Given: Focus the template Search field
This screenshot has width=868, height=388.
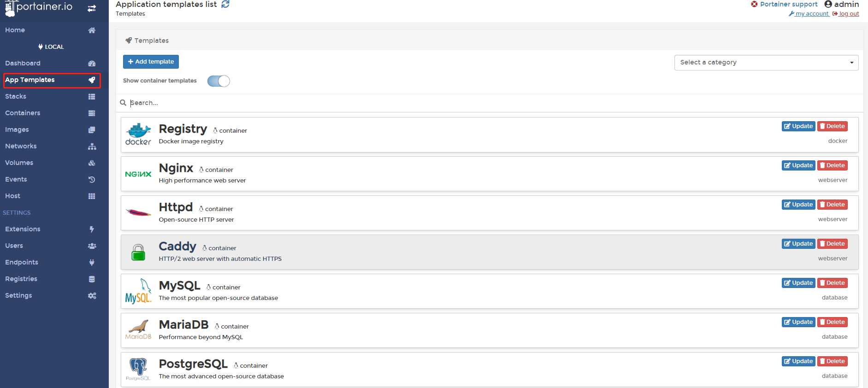Looking at the screenshot, I should point(490,103).
